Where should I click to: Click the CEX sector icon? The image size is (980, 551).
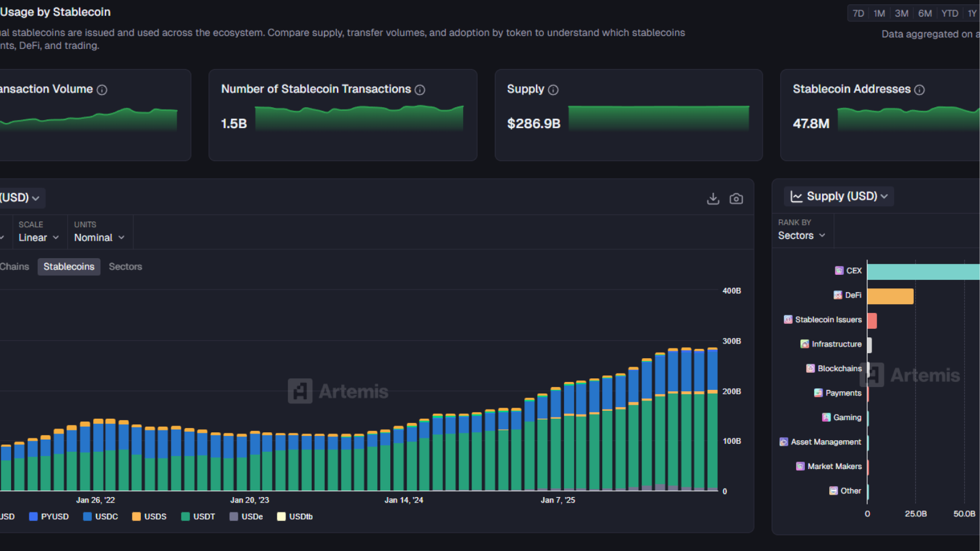click(839, 271)
